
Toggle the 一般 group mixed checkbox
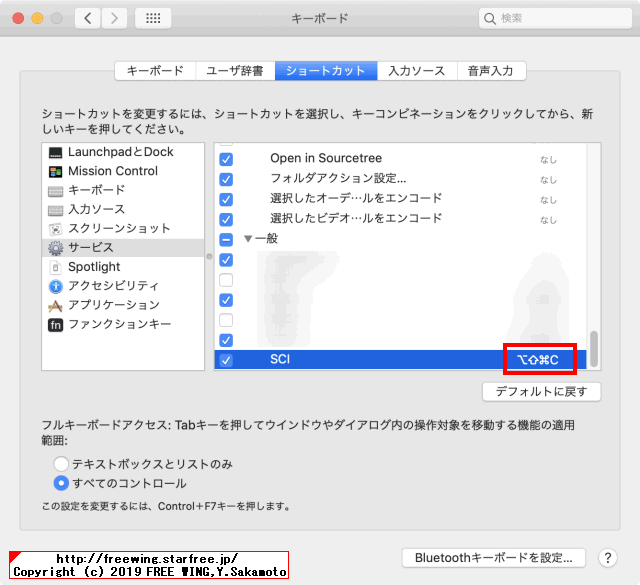[226, 239]
